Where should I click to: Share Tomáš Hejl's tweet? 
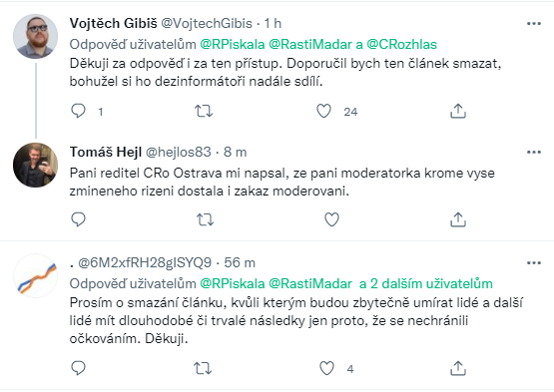[458, 219]
